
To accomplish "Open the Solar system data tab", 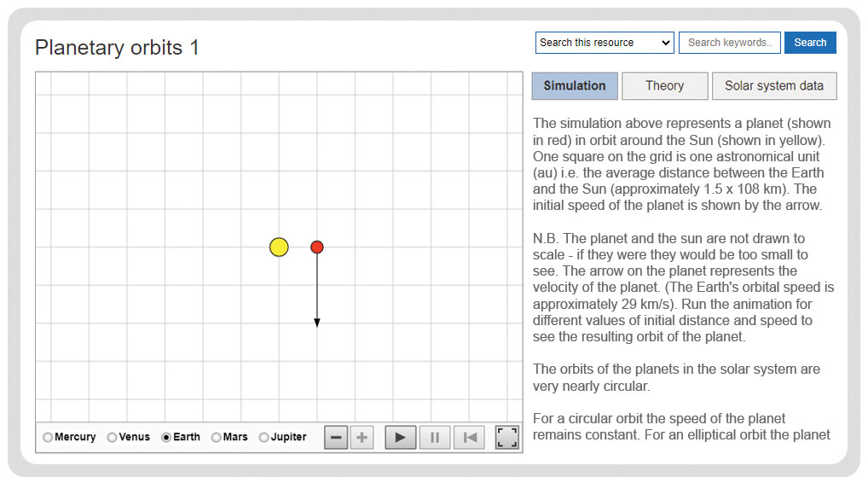I will (x=774, y=86).
